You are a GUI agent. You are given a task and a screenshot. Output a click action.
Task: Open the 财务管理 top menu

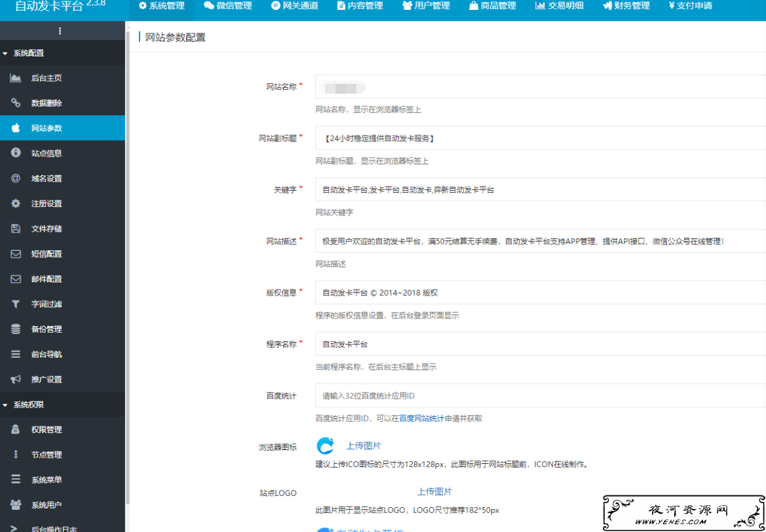tap(626, 6)
